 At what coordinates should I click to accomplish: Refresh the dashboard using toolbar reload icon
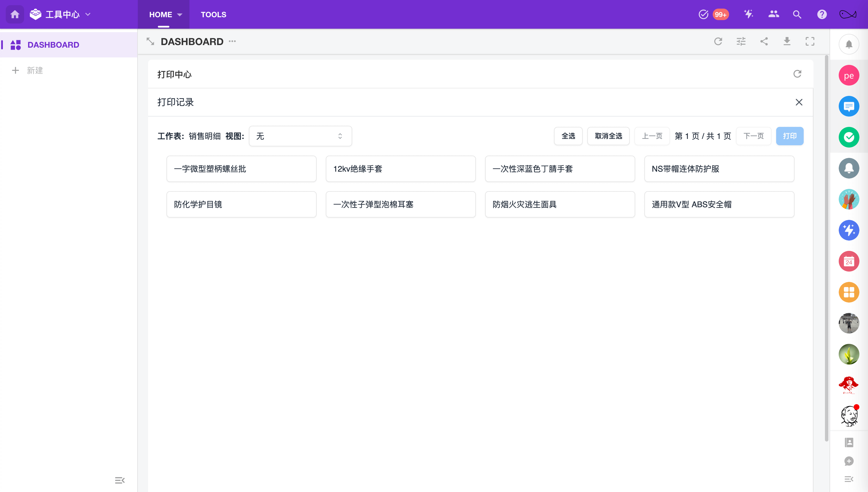tap(718, 41)
